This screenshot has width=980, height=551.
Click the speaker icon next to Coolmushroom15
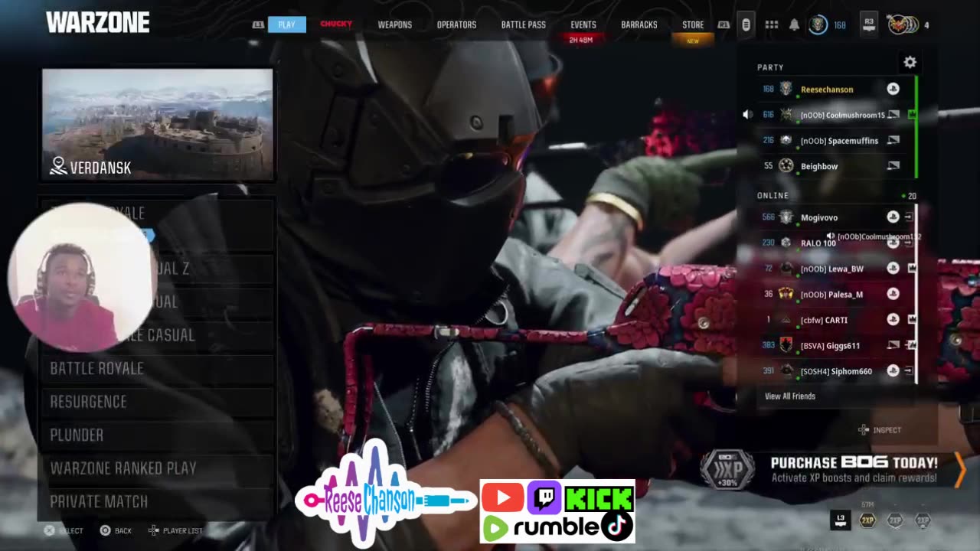748,115
